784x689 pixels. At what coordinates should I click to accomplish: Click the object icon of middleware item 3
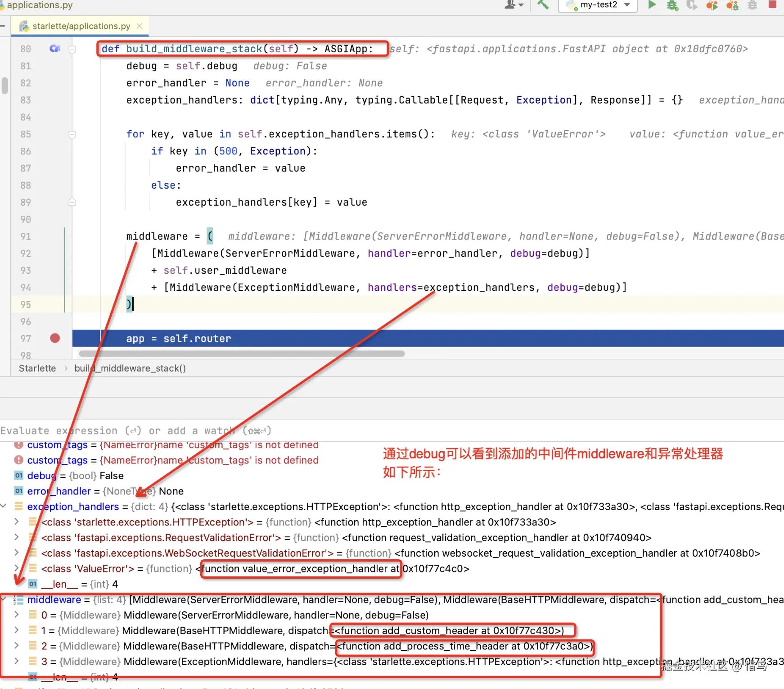click(x=32, y=661)
